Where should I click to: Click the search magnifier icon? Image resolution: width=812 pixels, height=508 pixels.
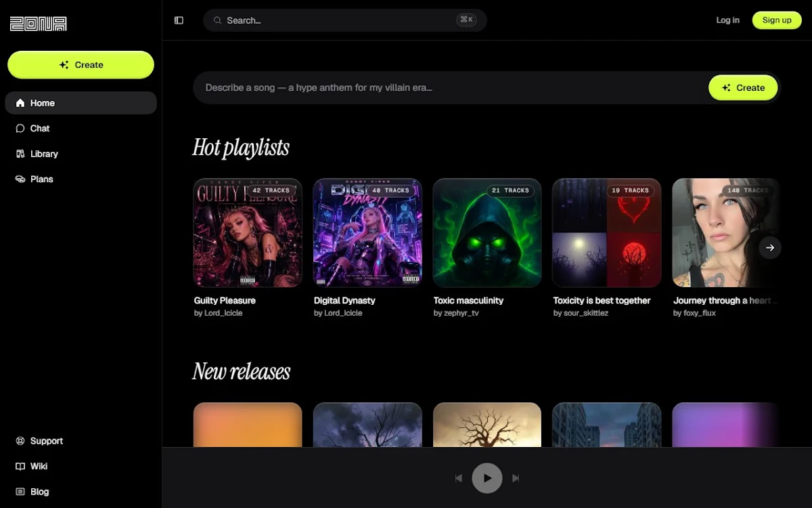click(x=218, y=20)
